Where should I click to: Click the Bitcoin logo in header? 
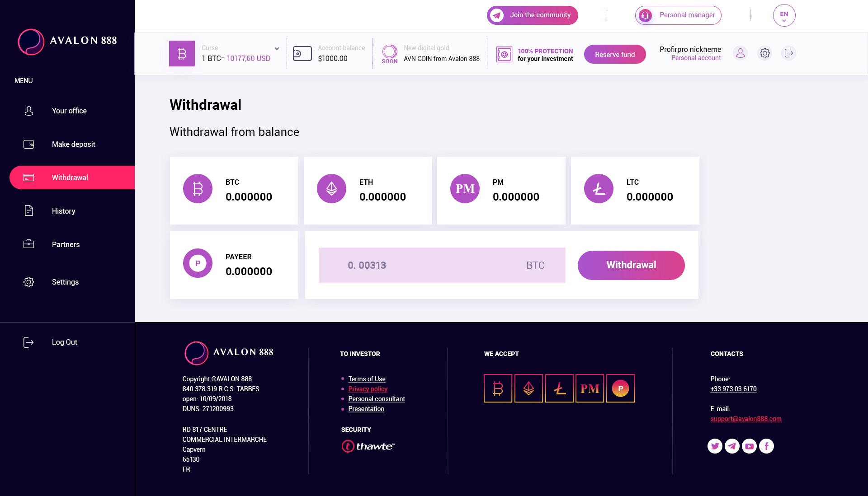(x=182, y=53)
